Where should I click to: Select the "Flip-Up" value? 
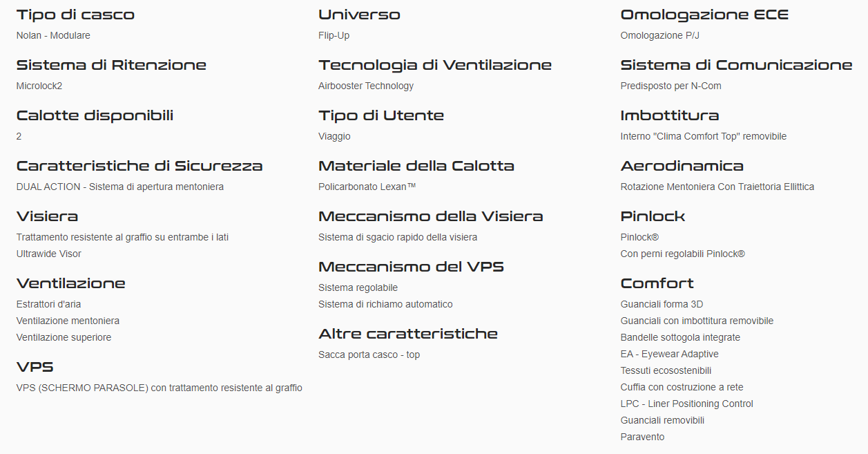(x=334, y=35)
